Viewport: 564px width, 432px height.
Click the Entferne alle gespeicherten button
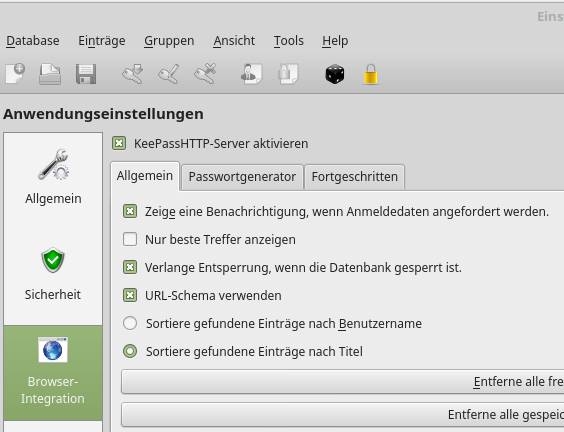[342, 415]
